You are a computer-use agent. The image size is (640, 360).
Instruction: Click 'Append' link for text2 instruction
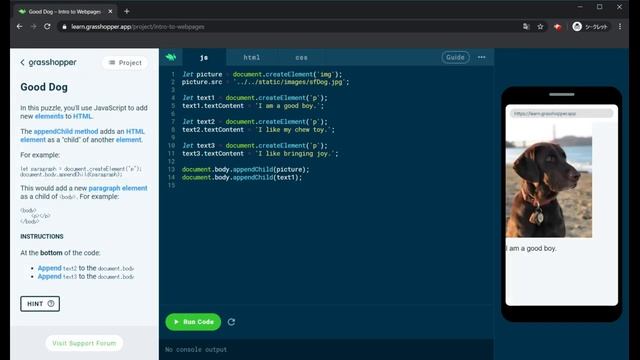point(49,268)
